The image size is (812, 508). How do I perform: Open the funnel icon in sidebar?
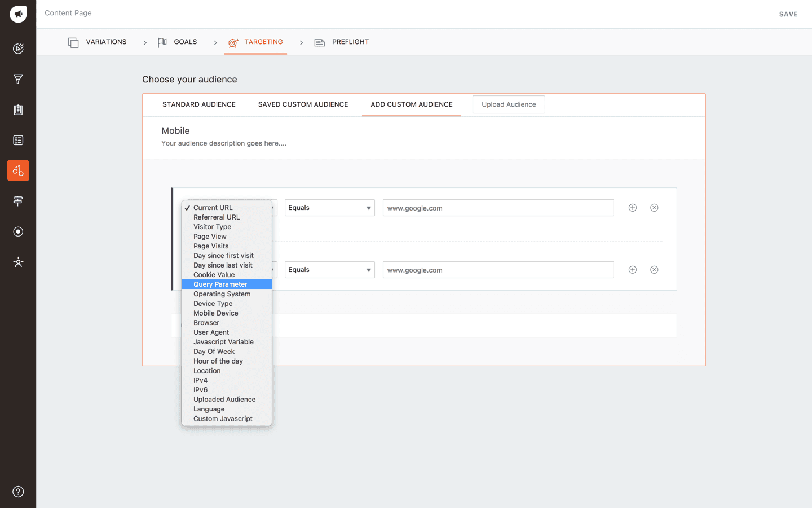(18, 79)
